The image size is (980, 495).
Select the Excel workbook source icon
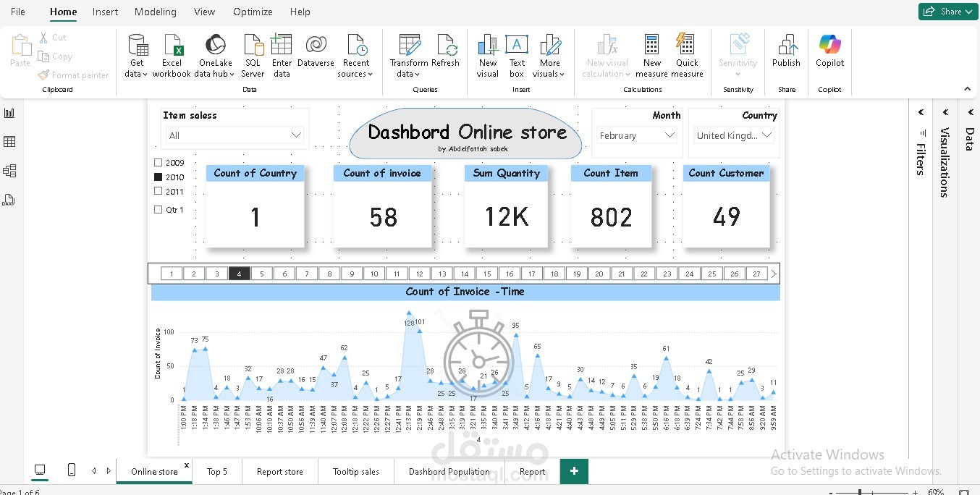click(x=172, y=46)
